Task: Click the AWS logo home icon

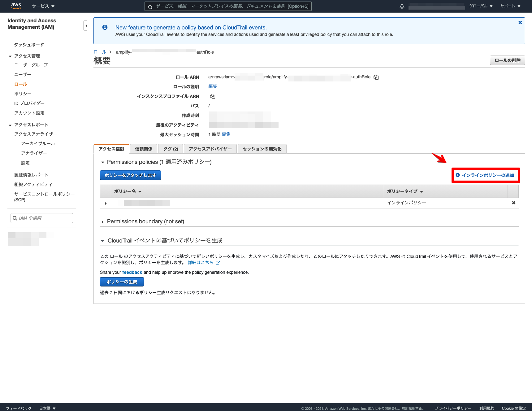Action: [16, 6]
